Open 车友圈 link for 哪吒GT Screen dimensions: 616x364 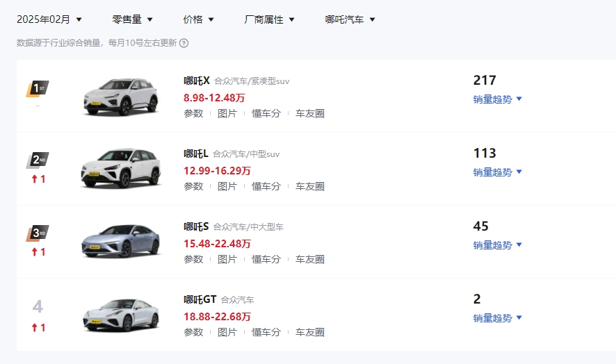310,332
